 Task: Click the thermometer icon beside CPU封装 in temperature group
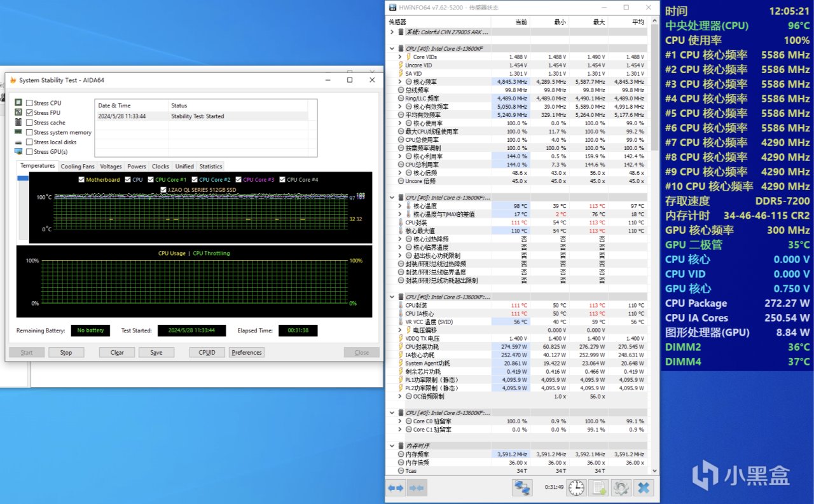(401, 222)
